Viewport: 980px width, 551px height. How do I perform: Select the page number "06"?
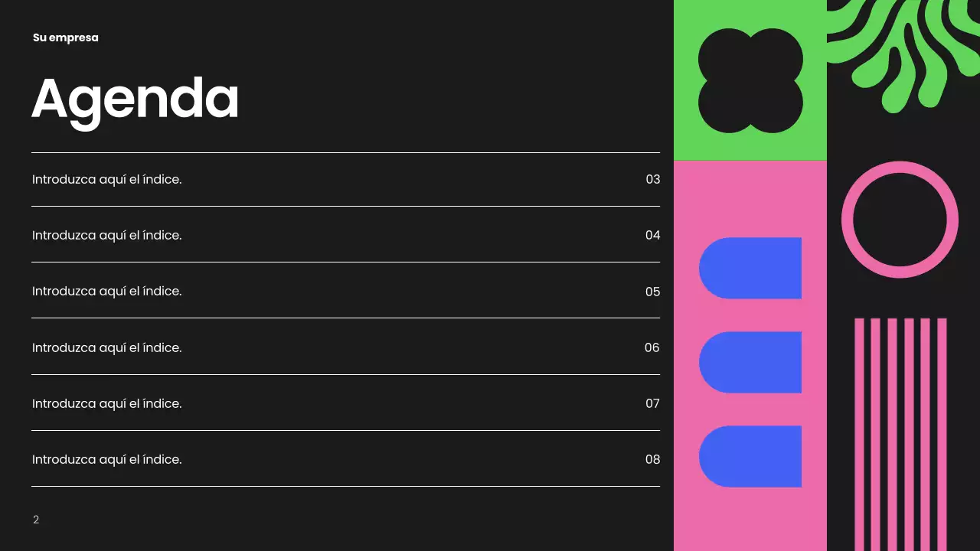click(652, 347)
